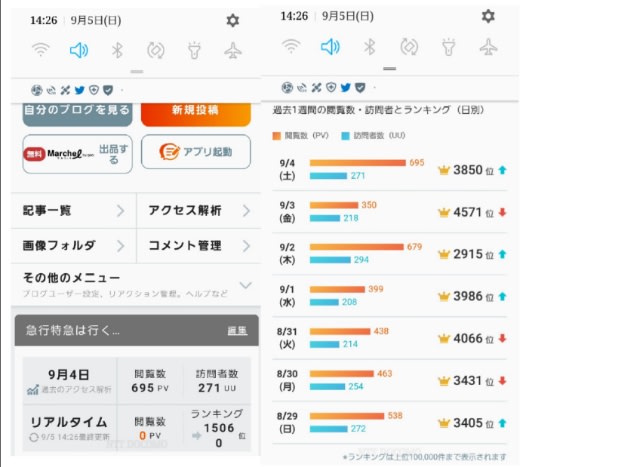Enable airplane mode in left panel

tap(233, 51)
